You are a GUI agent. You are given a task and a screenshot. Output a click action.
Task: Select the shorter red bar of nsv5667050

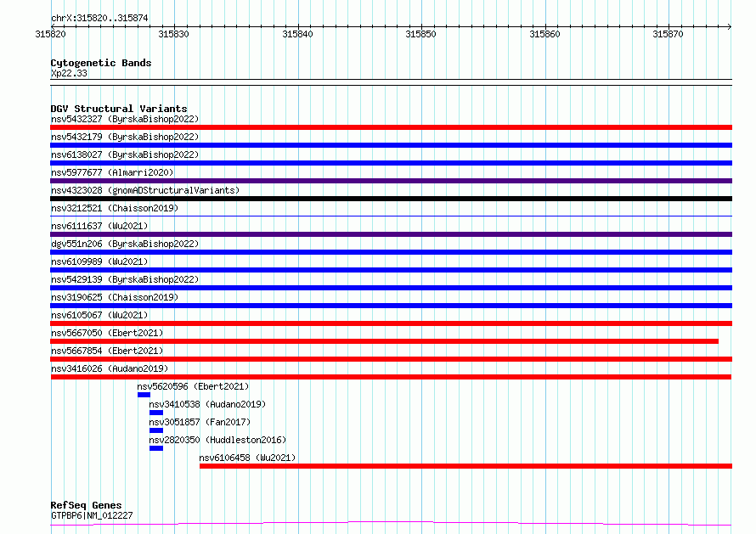click(384, 341)
